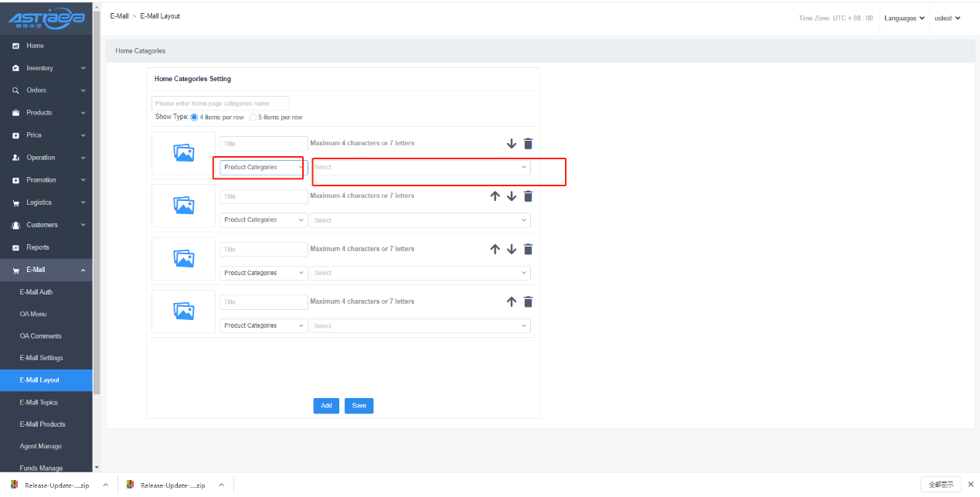Open E-Mall Topics in sidebar

click(x=39, y=402)
